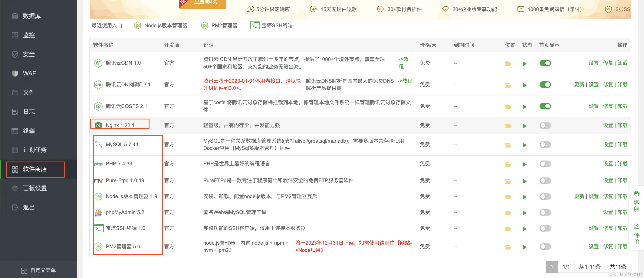Enable homepage display toggle for Nginx 1.22.1
Viewport: 644px width, 278px height.
point(545,126)
